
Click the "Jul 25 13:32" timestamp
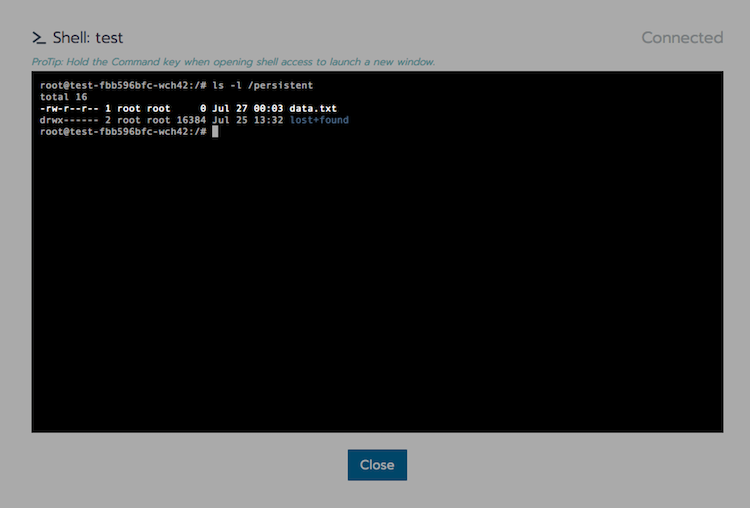247,120
